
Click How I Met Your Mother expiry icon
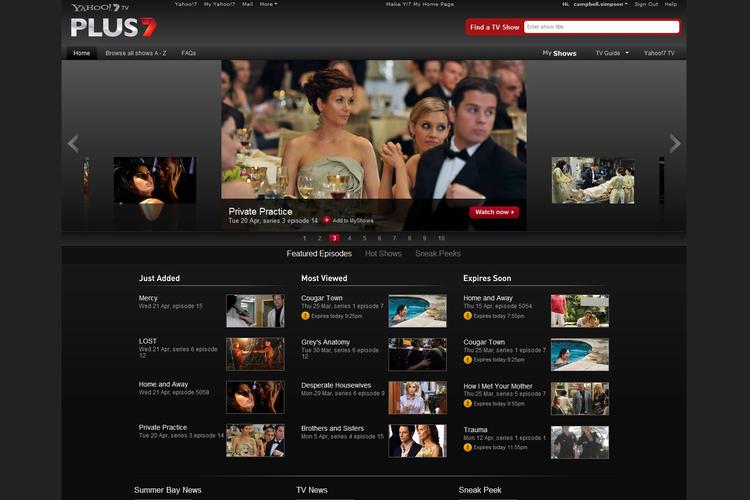(467, 403)
